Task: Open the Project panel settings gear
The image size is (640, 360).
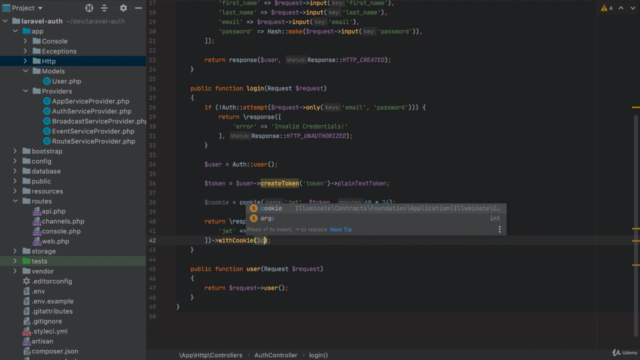Action: [123, 8]
